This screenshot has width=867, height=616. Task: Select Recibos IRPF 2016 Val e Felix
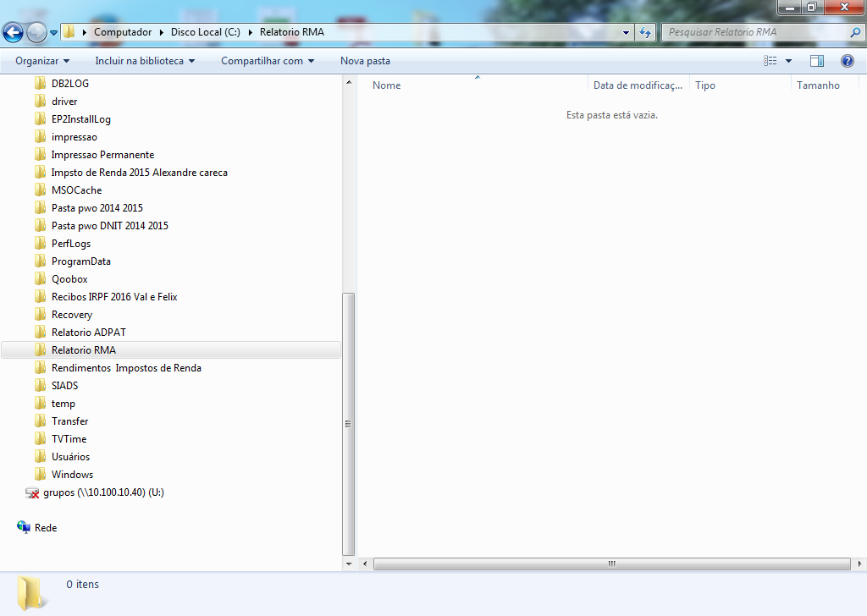[x=114, y=297]
